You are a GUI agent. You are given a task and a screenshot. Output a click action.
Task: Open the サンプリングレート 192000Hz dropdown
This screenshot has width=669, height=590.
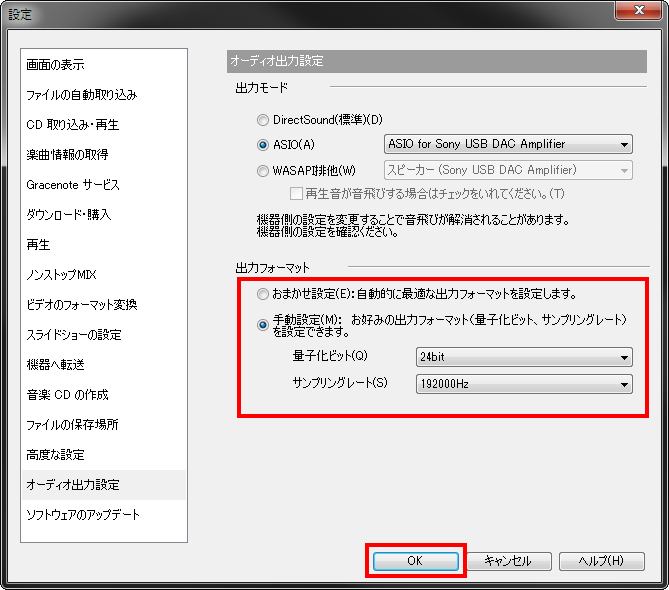(523, 384)
